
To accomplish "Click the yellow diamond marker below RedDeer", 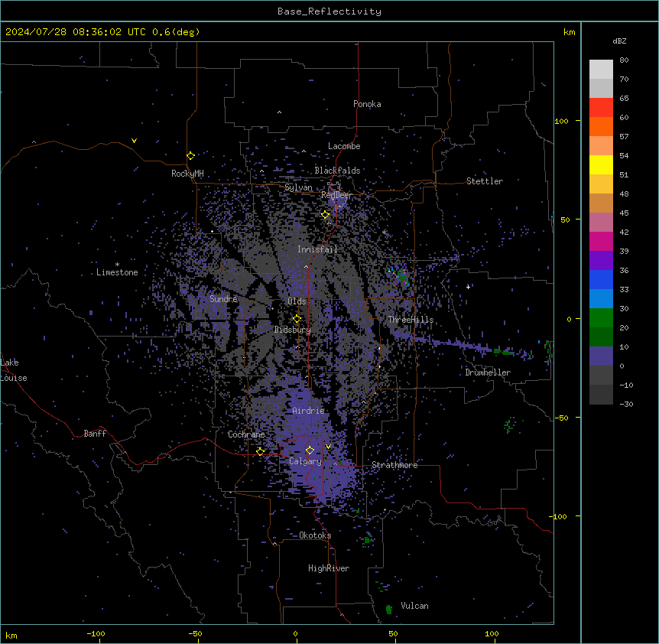I will pyautogui.click(x=325, y=214).
